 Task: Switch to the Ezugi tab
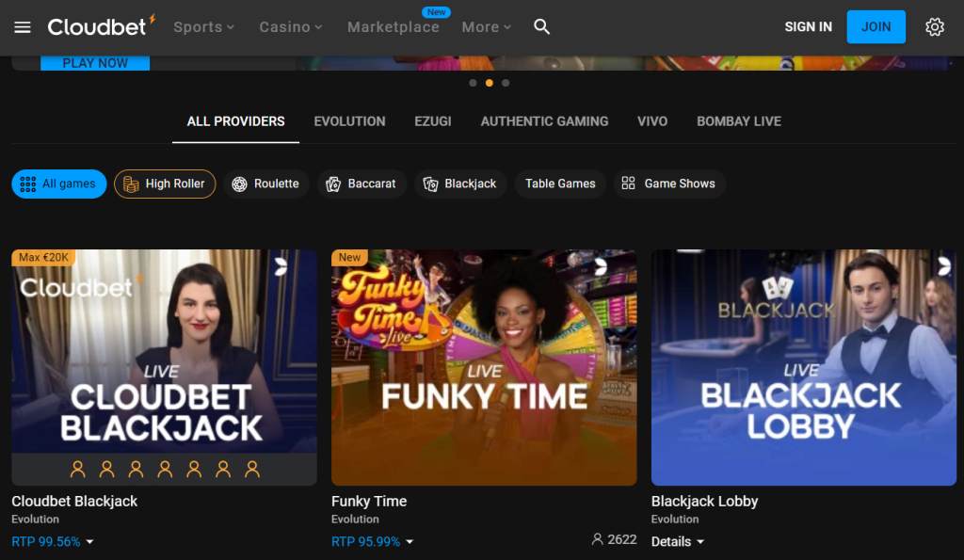[433, 121]
